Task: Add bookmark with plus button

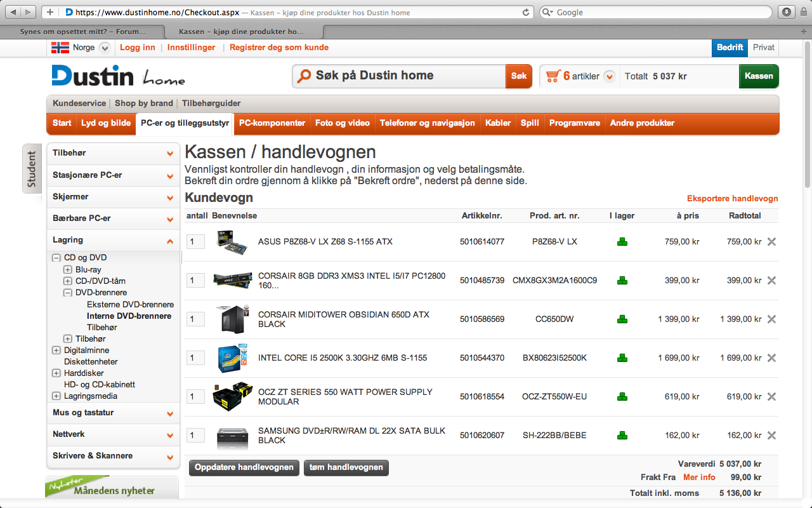Action: coord(50,12)
